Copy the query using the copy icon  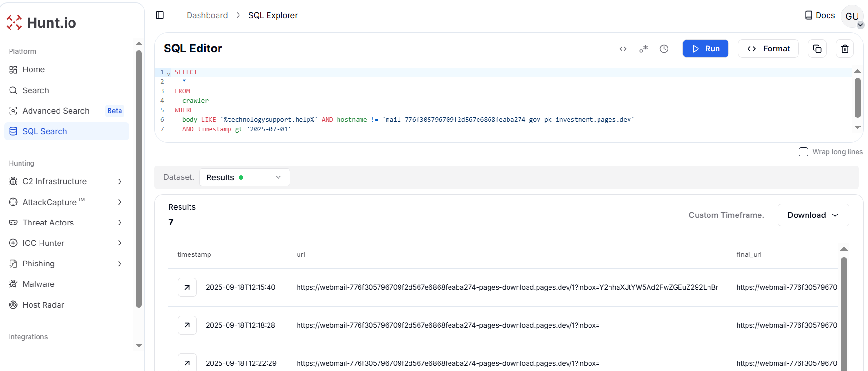(817, 49)
